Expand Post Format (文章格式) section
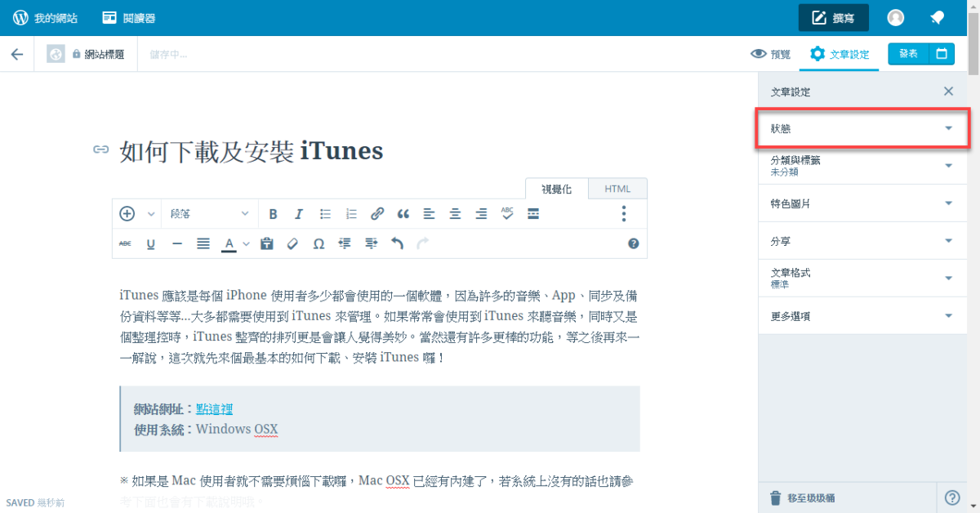The height and width of the screenshot is (513, 980). (864, 279)
